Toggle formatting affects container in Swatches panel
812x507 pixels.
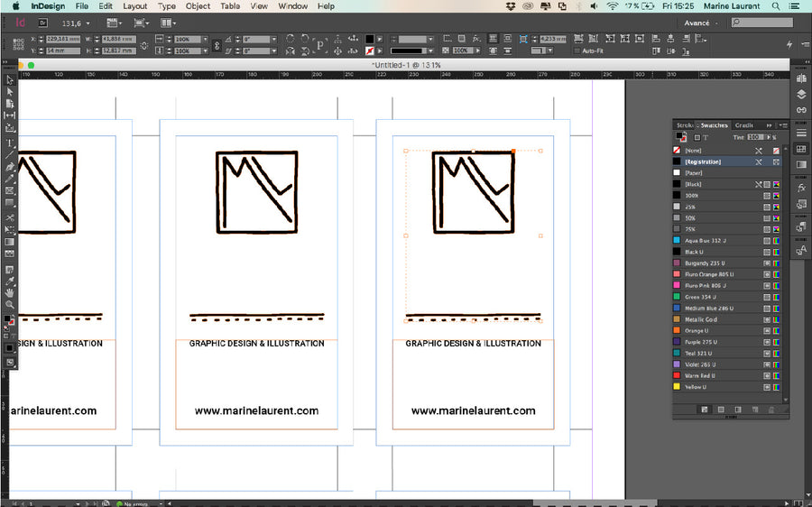pyautogui.click(x=697, y=137)
